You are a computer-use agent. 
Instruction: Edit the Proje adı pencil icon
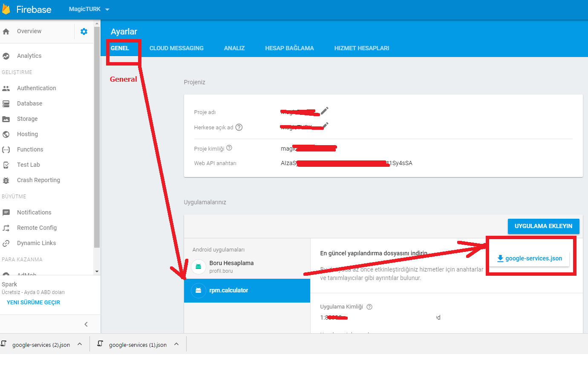[x=325, y=111]
